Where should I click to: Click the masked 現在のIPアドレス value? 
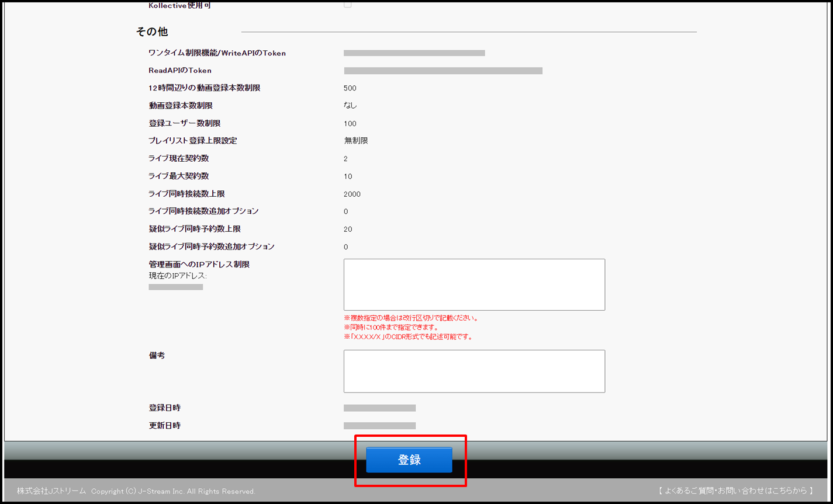pos(175,287)
